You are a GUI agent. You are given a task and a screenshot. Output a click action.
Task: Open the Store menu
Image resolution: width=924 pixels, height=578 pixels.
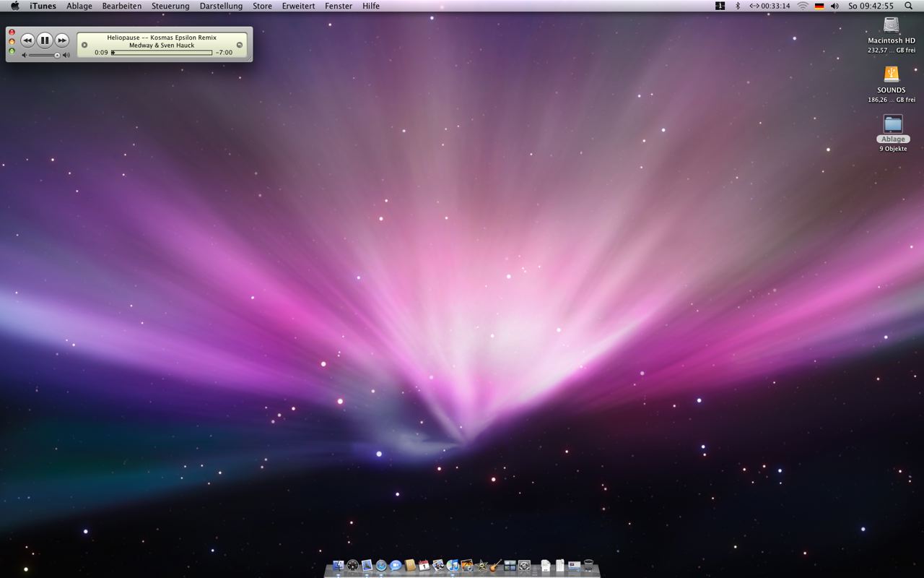pos(262,6)
